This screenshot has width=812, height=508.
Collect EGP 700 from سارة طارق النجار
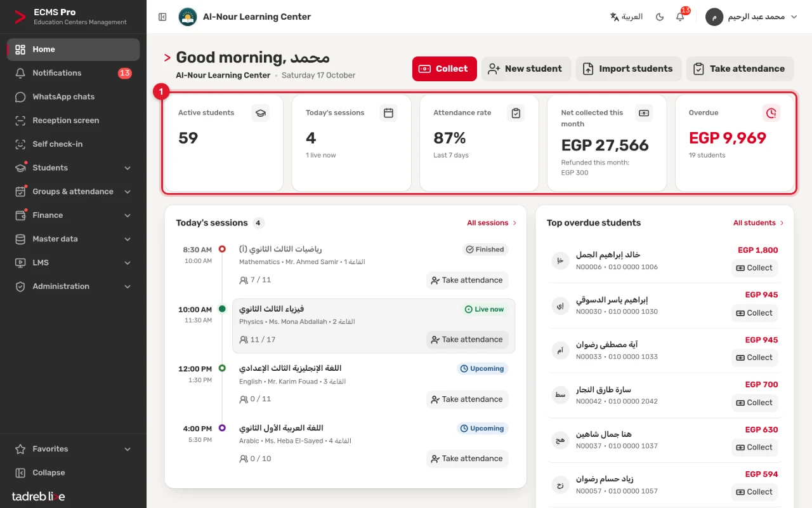point(754,403)
